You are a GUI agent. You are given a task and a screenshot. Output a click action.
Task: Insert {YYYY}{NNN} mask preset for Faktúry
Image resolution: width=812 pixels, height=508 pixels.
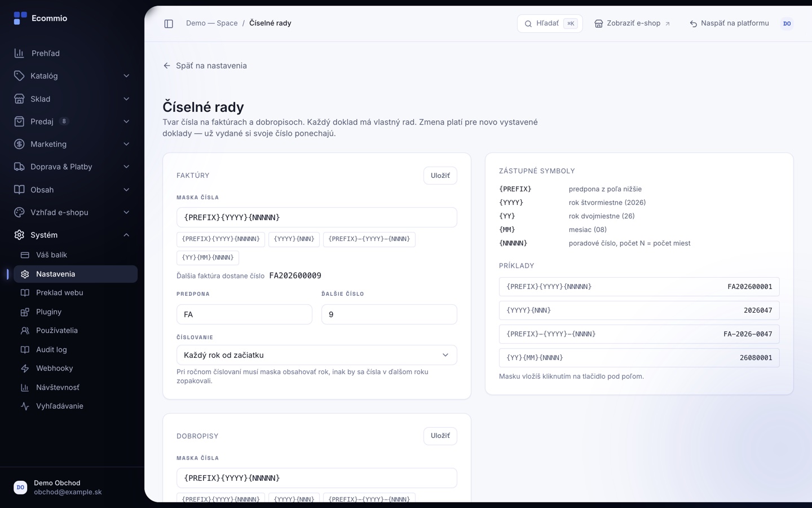294,239
